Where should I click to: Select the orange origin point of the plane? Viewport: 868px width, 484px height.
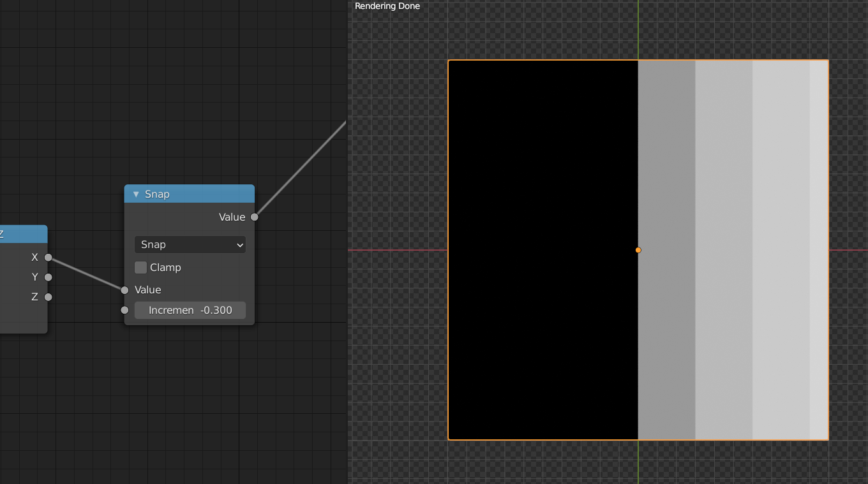[638, 250]
